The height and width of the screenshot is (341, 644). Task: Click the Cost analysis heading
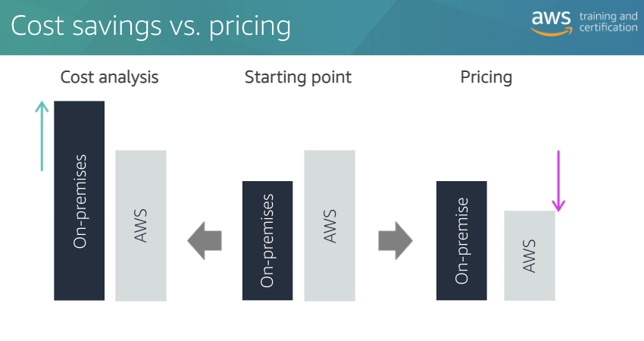(109, 77)
